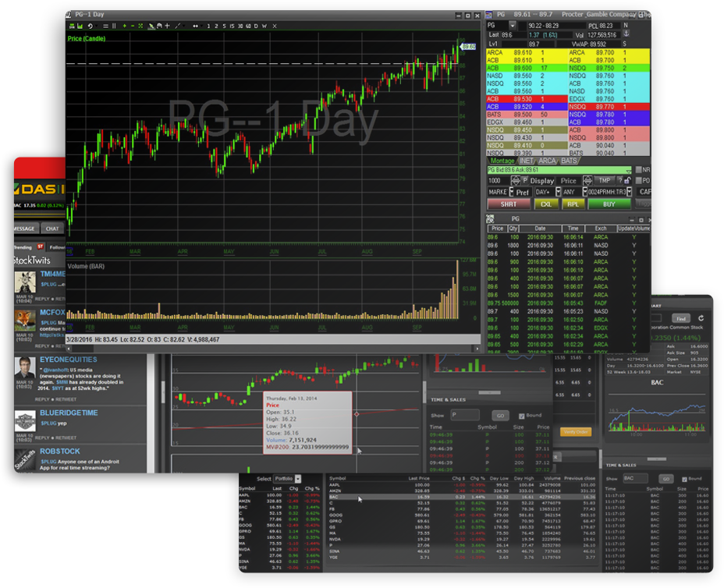
Task: Click the anchor icon in montage window
Action: tap(626, 34)
